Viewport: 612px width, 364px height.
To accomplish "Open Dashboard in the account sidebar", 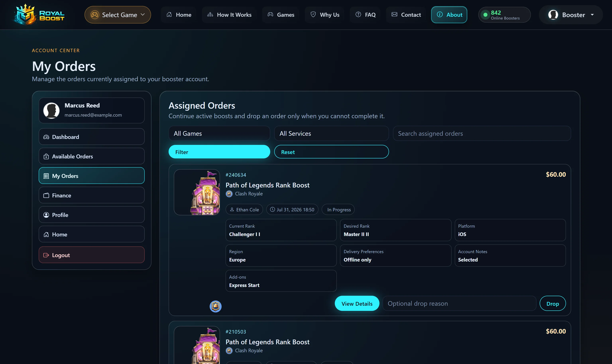I will [x=92, y=137].
